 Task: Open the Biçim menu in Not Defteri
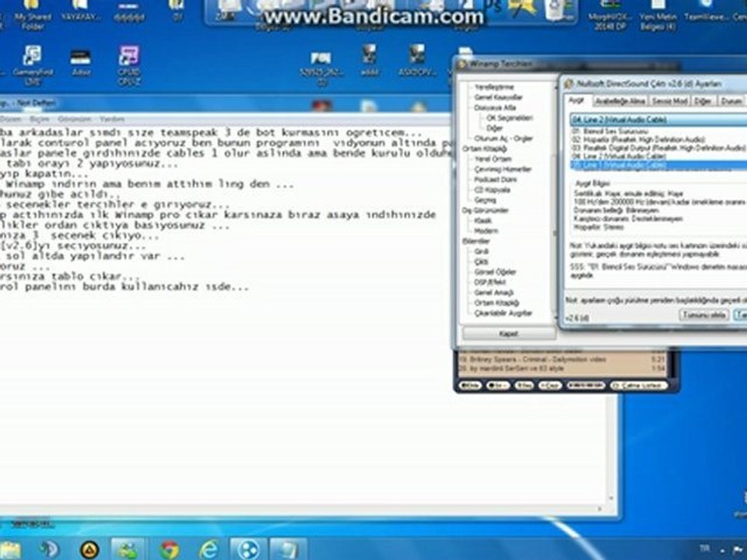click(x=40, y=119)
